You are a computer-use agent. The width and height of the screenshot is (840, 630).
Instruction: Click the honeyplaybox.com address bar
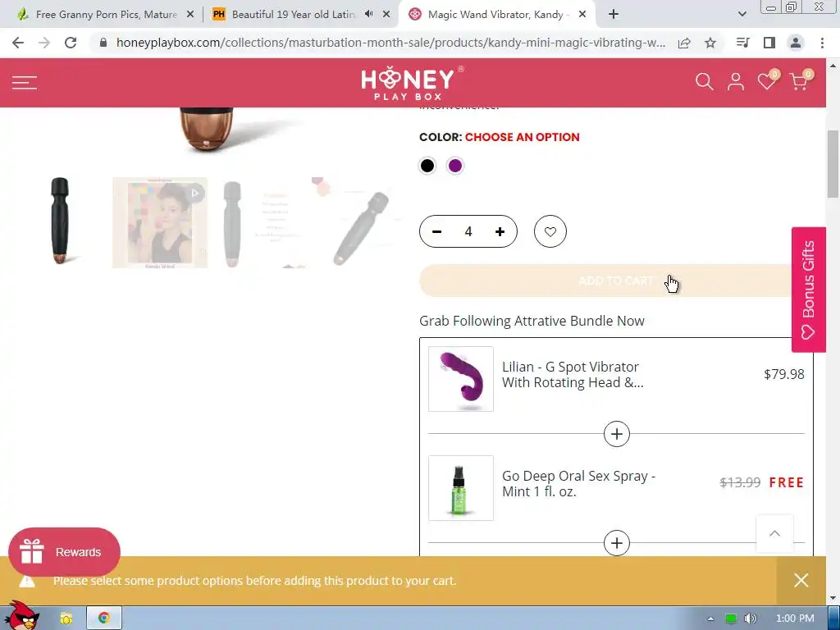pyautogui.click(x=390, y=43)
